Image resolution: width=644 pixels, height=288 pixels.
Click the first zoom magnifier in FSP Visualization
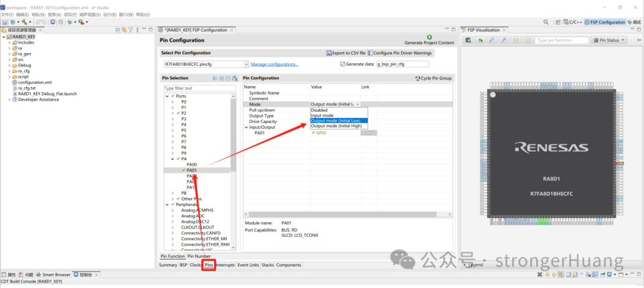tap(492, 40)
